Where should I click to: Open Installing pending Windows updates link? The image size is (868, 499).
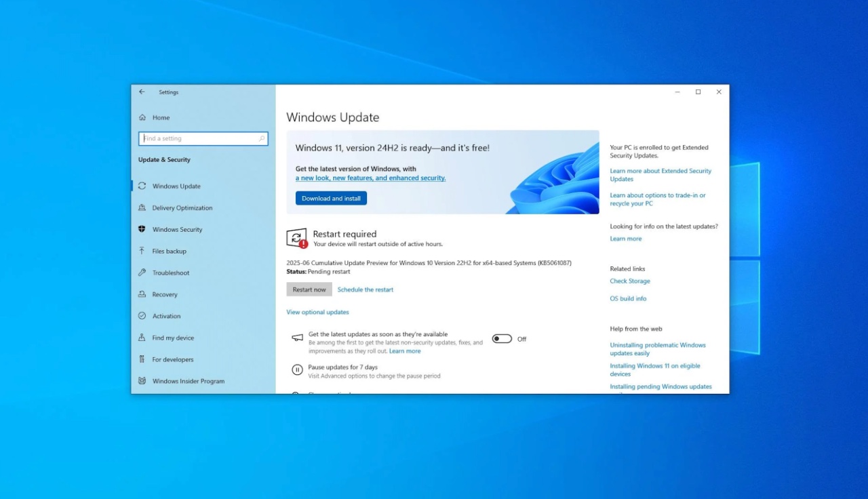coord(660,386)
